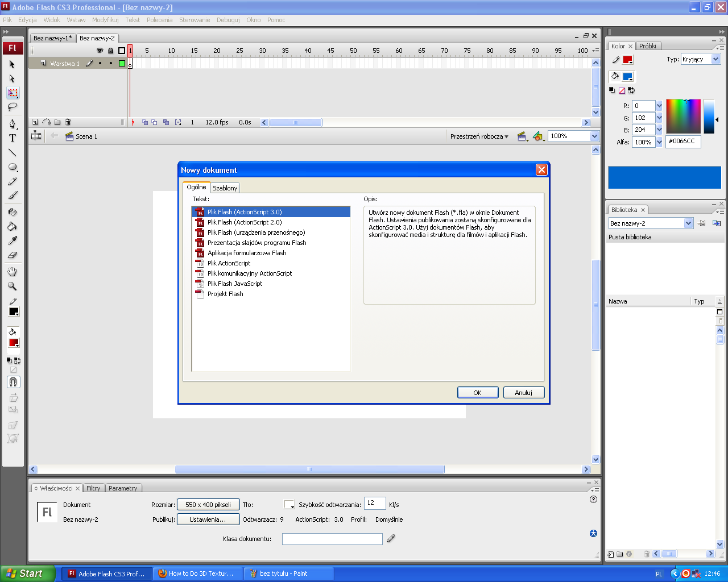
Task: Select the Selection arrow tool
Action: point(13,64)
